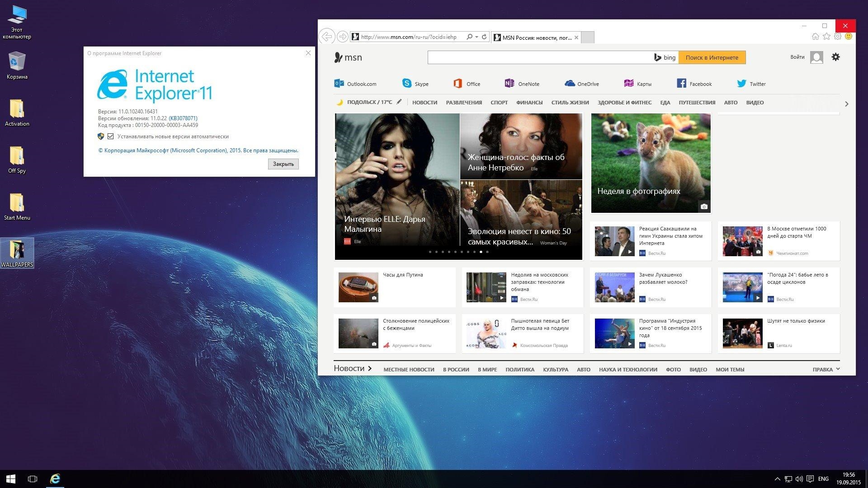Open Task View in the taskbar

(x=33, y=479)
